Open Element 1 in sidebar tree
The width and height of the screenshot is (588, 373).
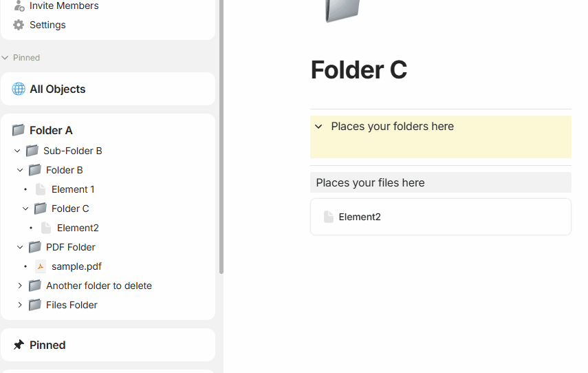[x=73, y=189]
